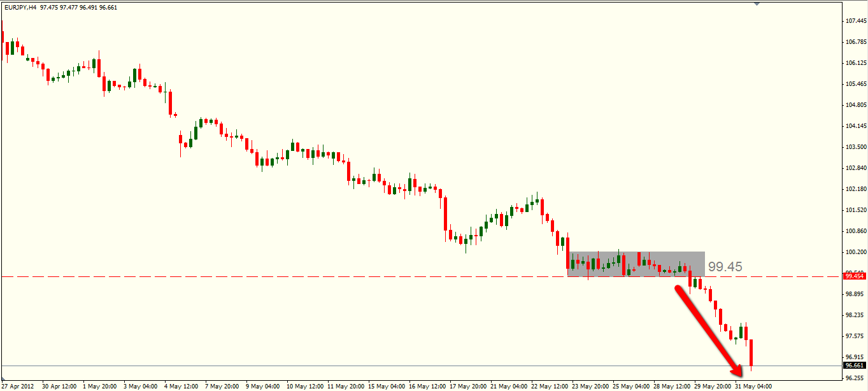The width and height of the screenshot is (868, 391).
Task: Click the red 99.454 price tag
Action: pos(854,276)
